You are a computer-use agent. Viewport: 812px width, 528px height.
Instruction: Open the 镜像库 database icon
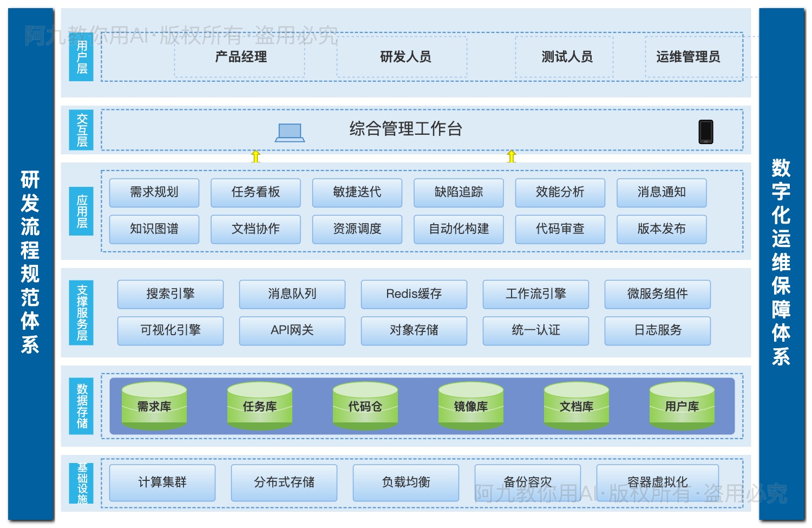[470, 406]
